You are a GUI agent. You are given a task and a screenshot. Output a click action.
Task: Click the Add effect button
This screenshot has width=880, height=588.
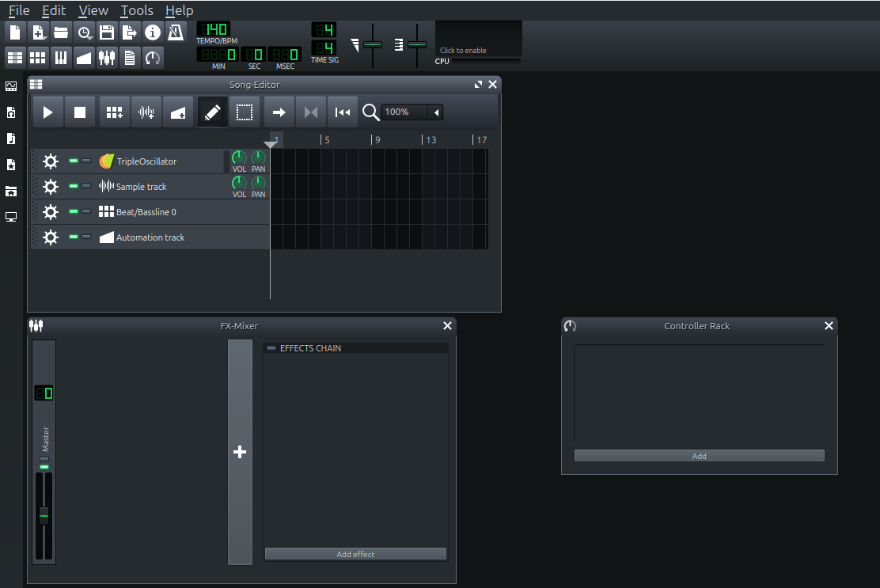[x=355, y=554]
